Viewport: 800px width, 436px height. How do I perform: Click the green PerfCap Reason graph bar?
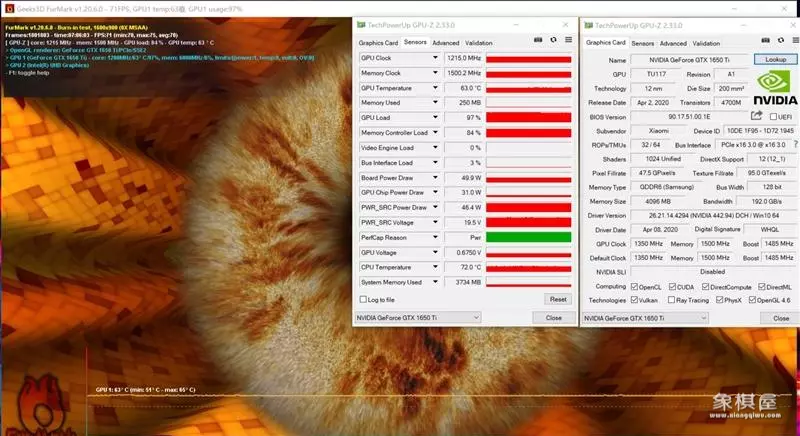(527, 237)
